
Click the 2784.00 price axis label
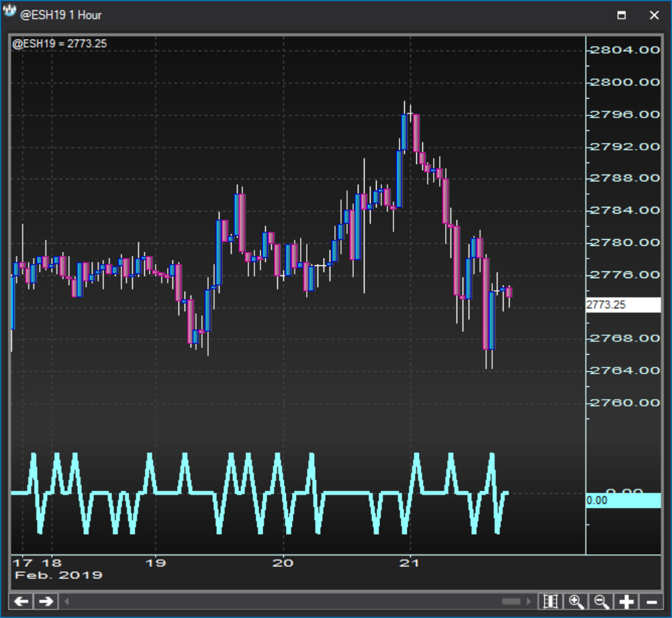[625, 210]
